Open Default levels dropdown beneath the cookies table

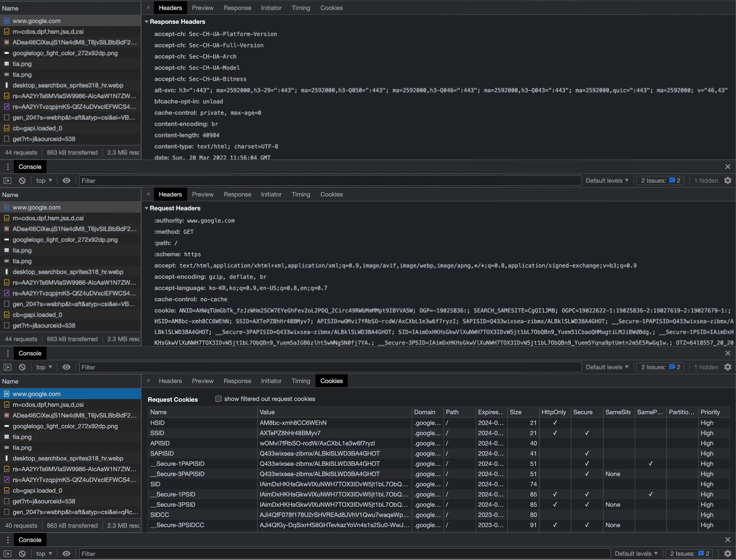[636, 553]
